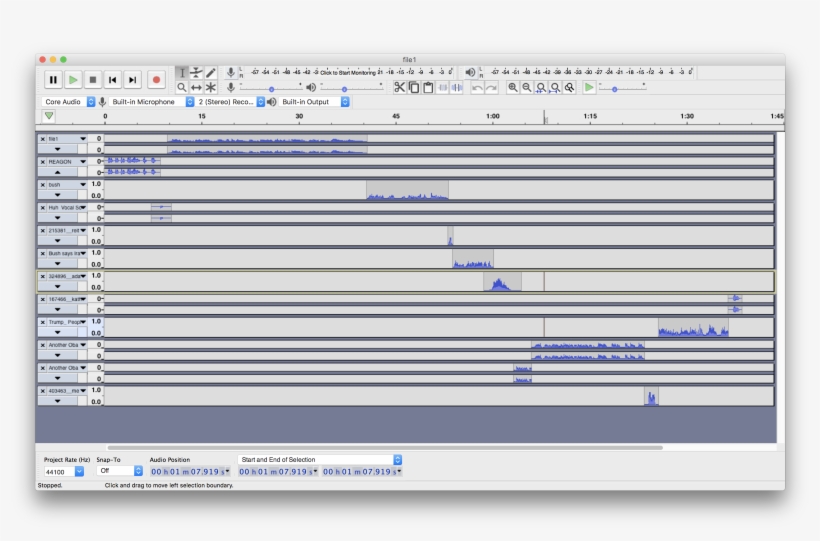Open 2 (Stereo) recording channels dropdown
Image resolution: width=820 pixels, height=541 pixels.
231,102
